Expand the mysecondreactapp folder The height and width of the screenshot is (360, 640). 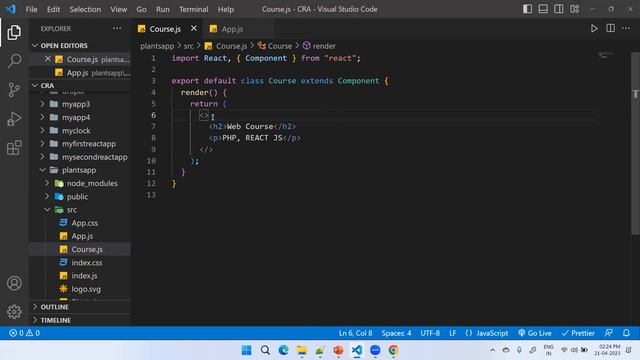coord(80,157)
